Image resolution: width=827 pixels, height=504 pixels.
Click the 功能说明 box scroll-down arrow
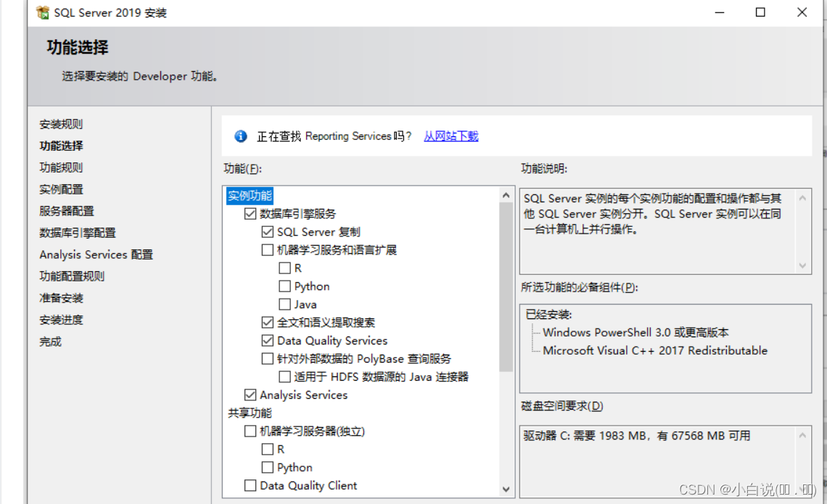pyautogui.click(x=802, y=265)
